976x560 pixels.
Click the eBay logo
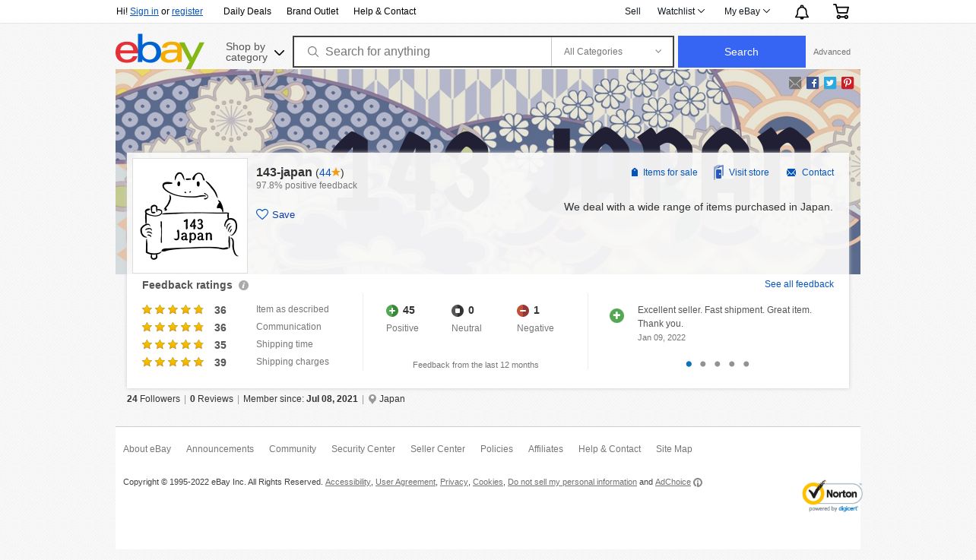(160, 51)
